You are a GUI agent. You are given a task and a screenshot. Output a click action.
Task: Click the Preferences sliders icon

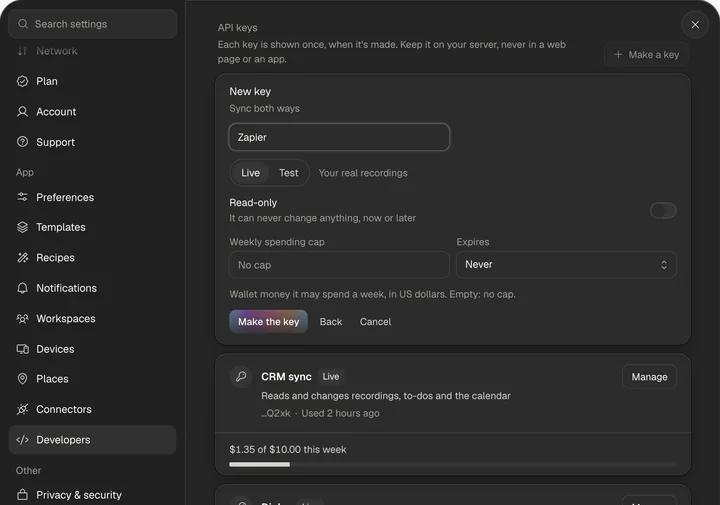point(22,197)
